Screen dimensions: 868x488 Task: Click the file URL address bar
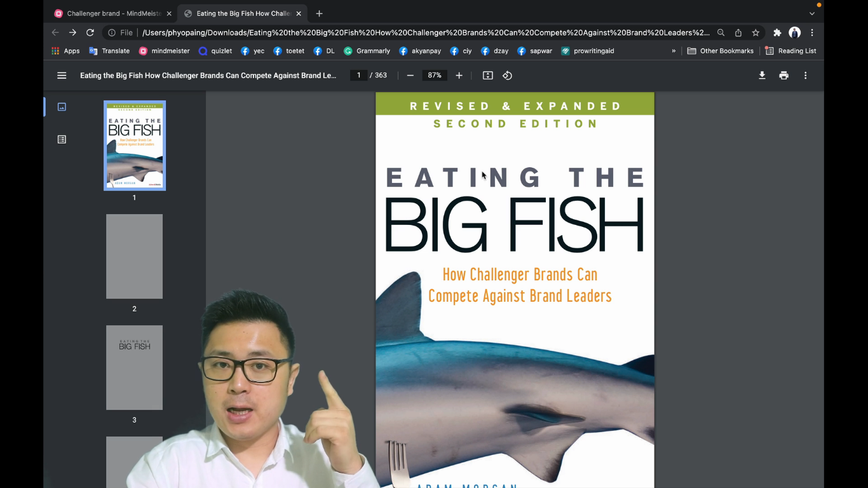click(x=426, y=32)
